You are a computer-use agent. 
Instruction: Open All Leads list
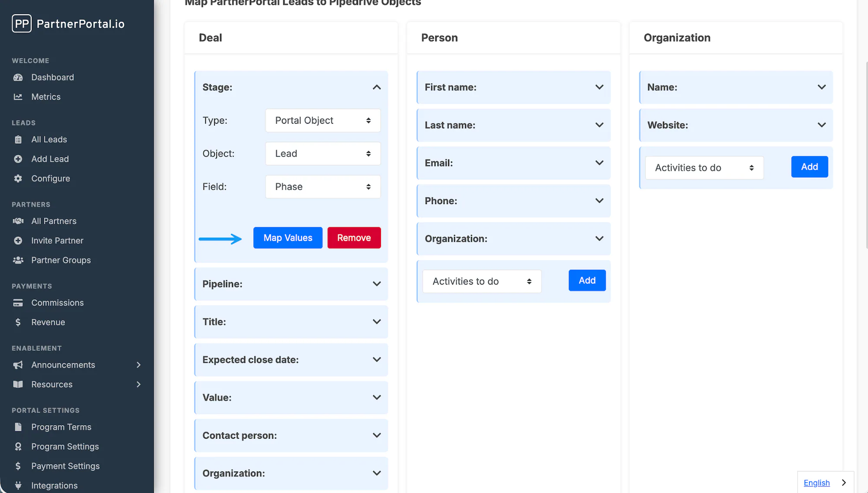pyautogui.click(x=49, y=139)
